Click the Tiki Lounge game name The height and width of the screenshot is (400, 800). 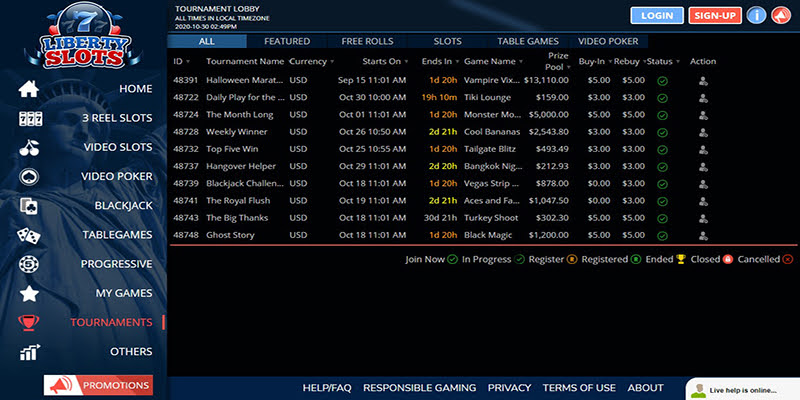coord(487,97)
